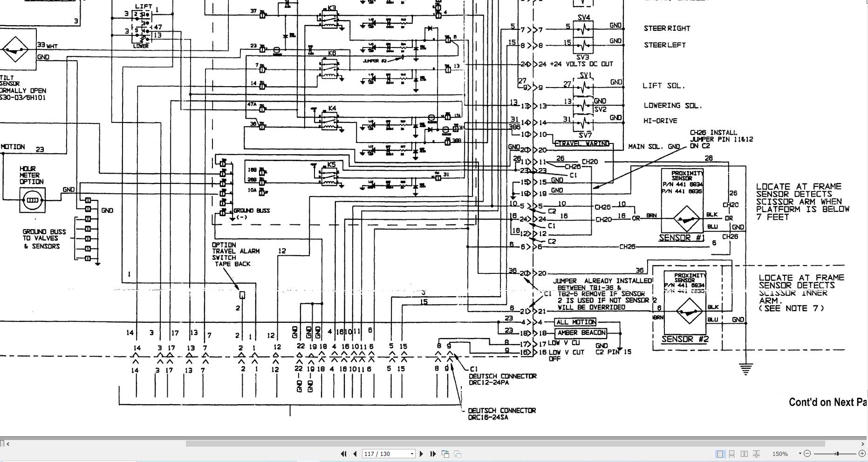The image size is (868, 462).
Task: Click the previous view icon
Action: (445, 454)
